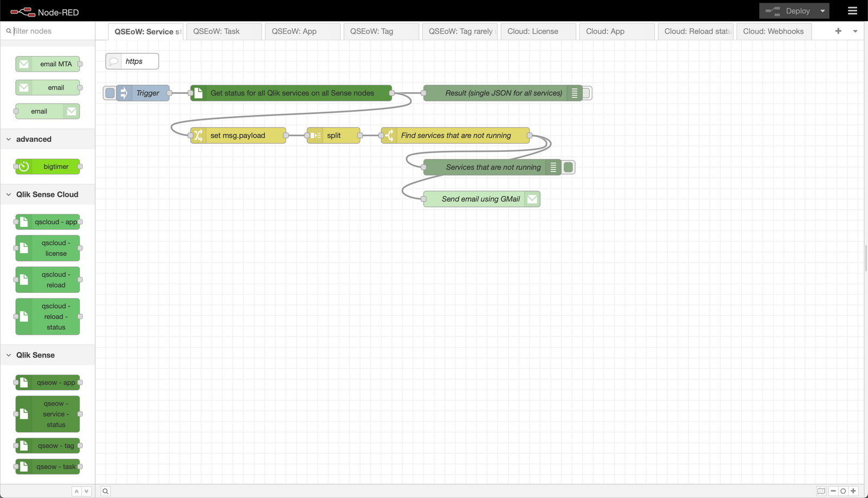Switch to the Cloud: Webhooks tab

coord(774,31)
